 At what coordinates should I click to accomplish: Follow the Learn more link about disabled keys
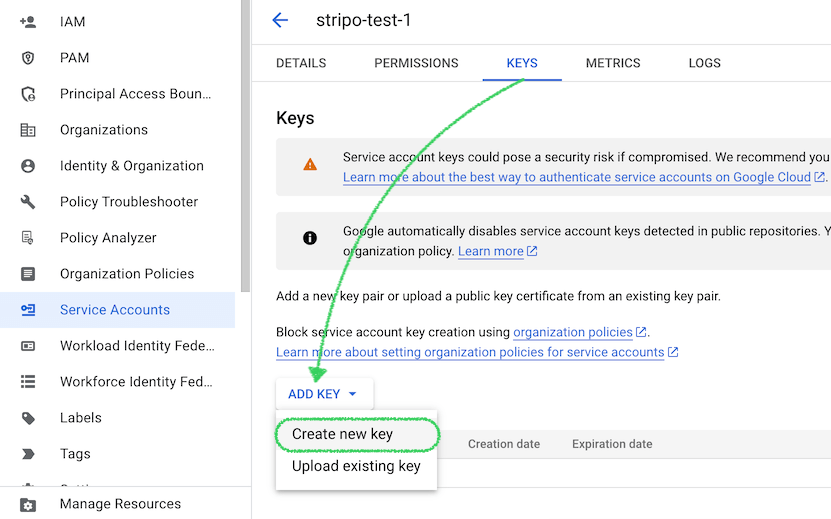490,251
